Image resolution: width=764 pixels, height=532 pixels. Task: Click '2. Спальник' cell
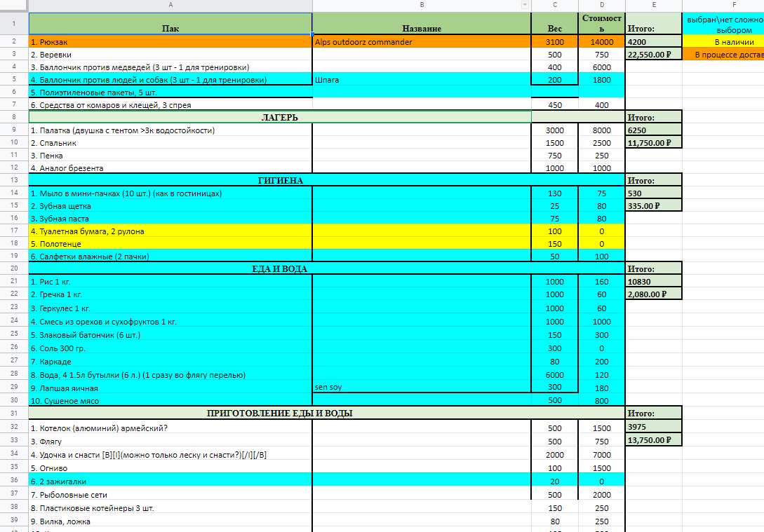(x=170, y=143)
